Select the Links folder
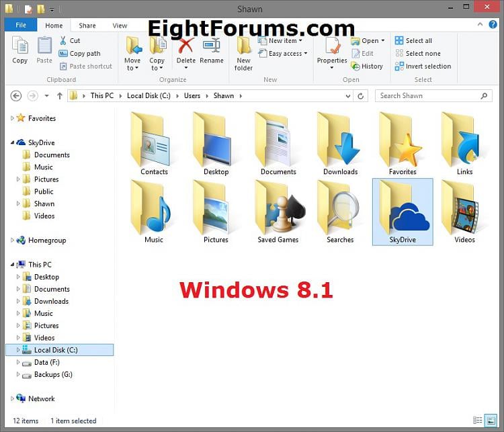 pos(464,143)
